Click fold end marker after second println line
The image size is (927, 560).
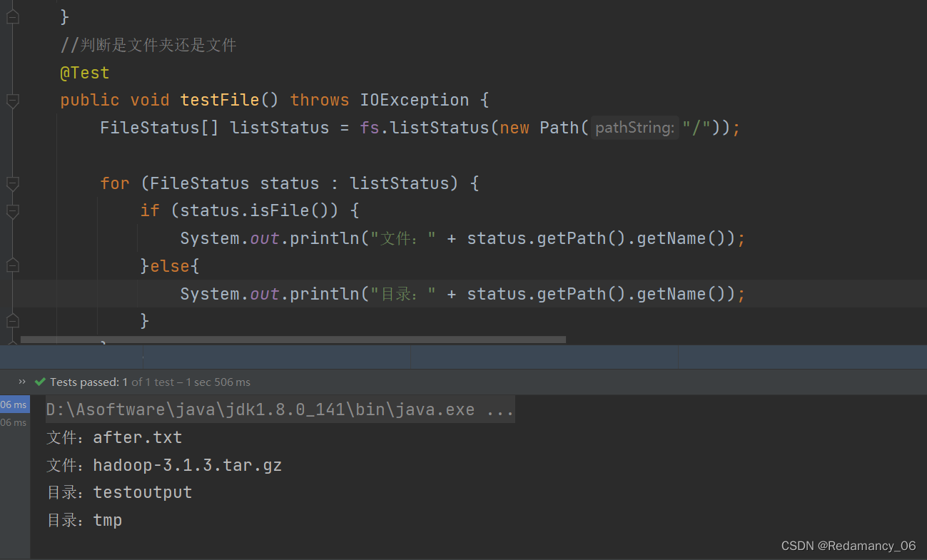[x=12, y=321]
